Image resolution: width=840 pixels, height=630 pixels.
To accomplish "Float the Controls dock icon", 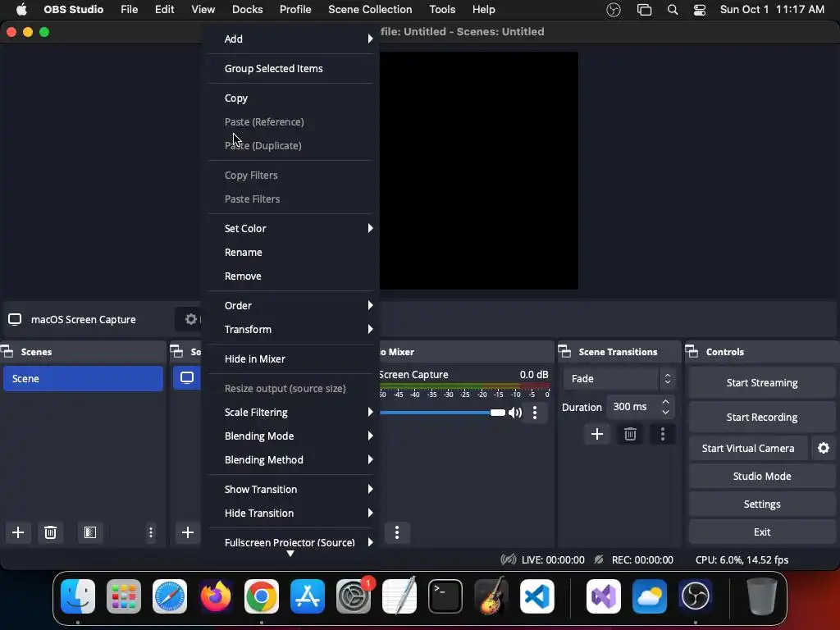I will click(692, 351).
